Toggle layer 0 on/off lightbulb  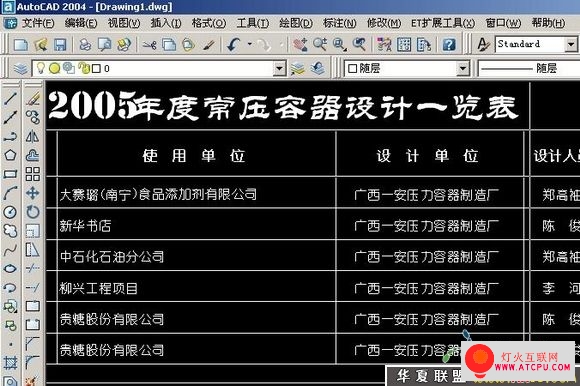coord(41,68)
